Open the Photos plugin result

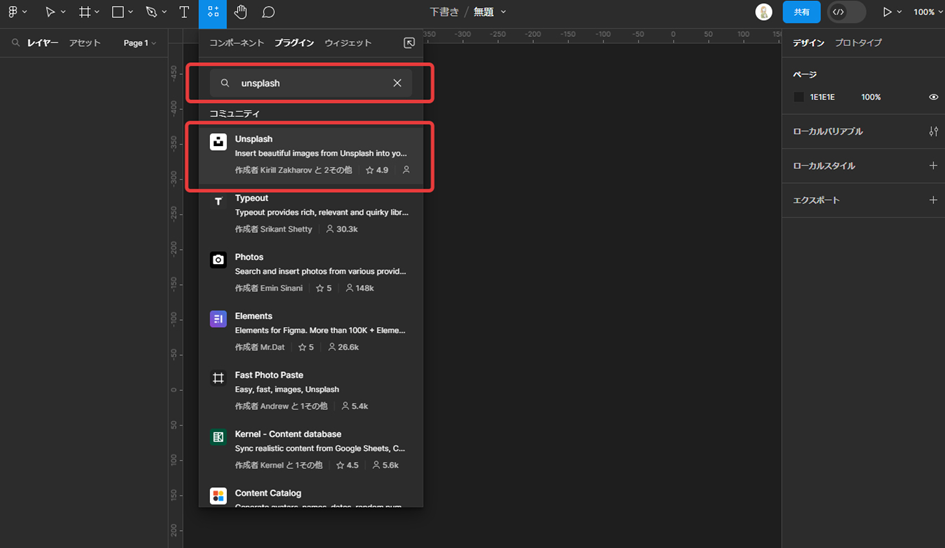tap(311, 272)
